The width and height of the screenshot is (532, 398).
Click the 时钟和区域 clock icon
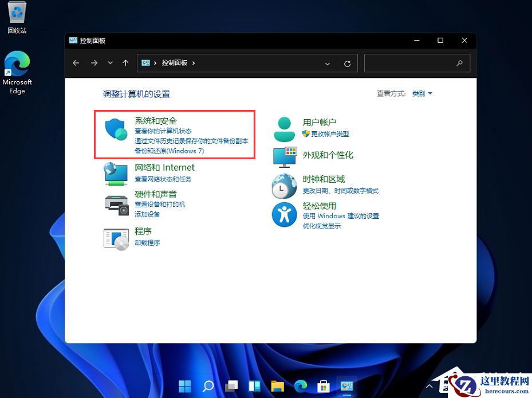coord(284,186)
